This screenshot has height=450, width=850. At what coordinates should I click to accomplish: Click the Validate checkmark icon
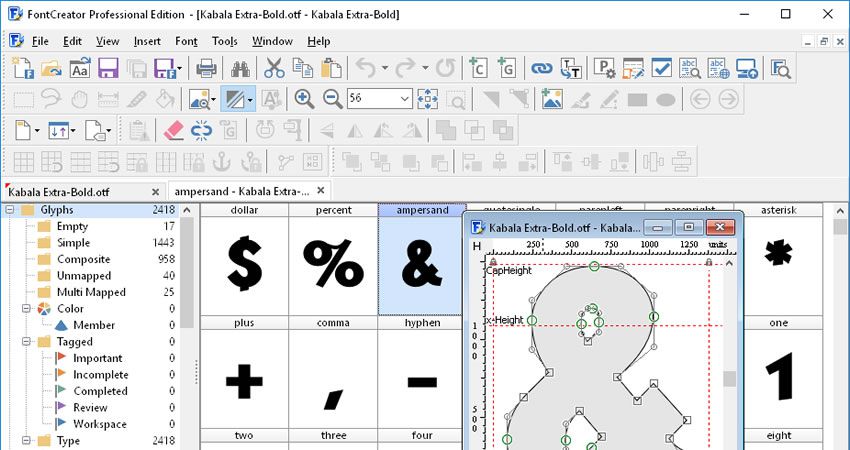661,68
